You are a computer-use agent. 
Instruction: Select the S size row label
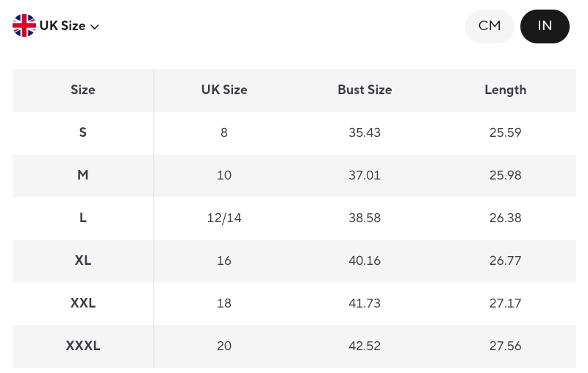coord(83,133)
